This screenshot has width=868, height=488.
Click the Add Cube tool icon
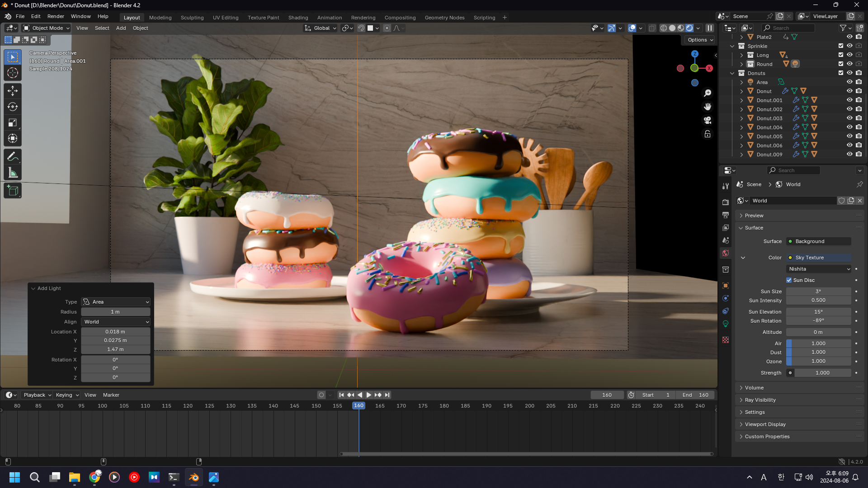(x=13, y=191)
